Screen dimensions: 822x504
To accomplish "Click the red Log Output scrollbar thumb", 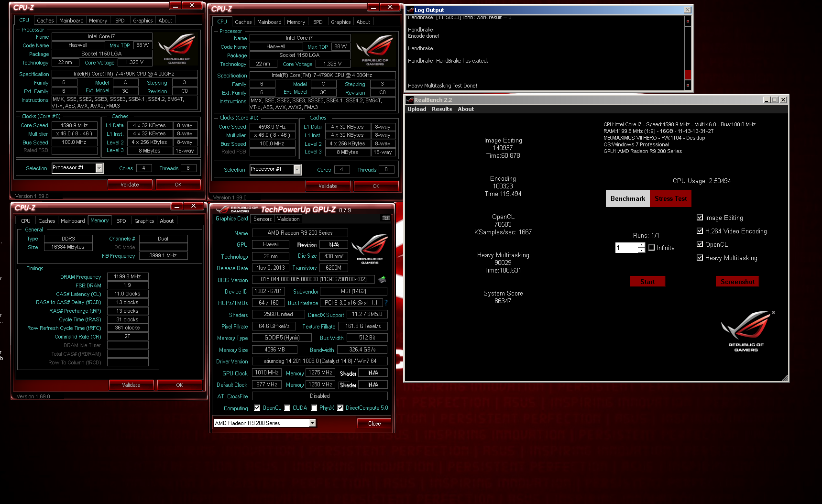I will 688,75.
